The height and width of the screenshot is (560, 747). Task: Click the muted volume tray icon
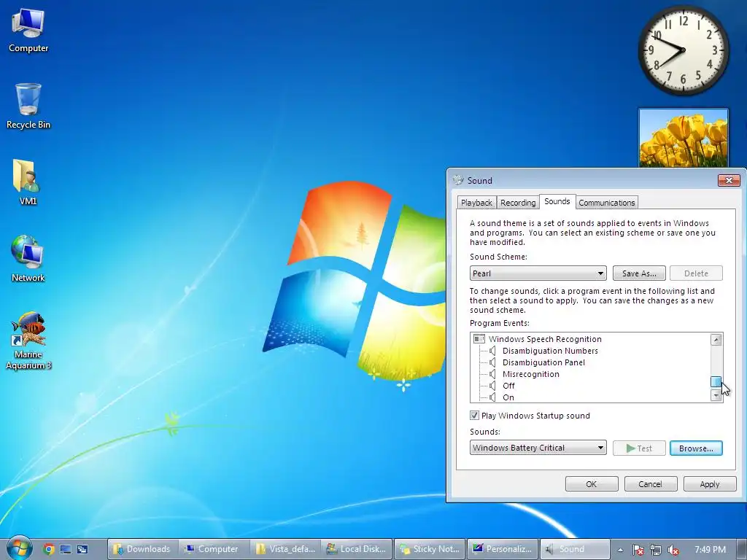(673, 550)
